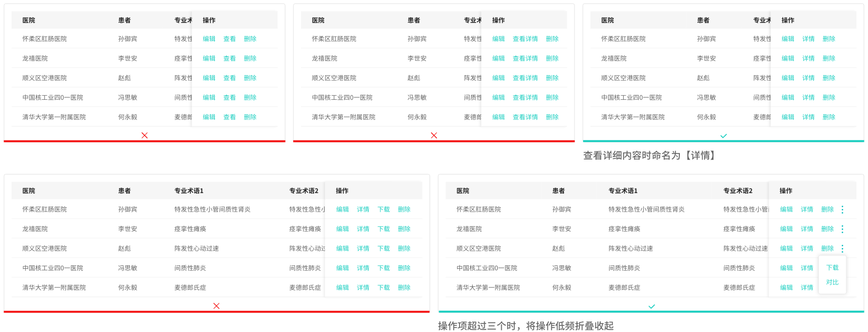This screenshot has width=868, height=332.
Task: Choose 下载 from the open more-actions popup
Action: click(x=832, y=268)
